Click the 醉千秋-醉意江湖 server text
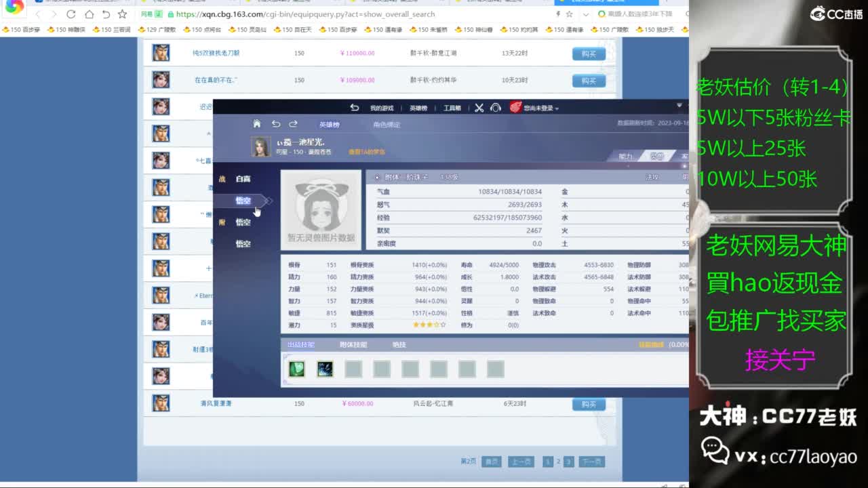 [x=433, y=53]
